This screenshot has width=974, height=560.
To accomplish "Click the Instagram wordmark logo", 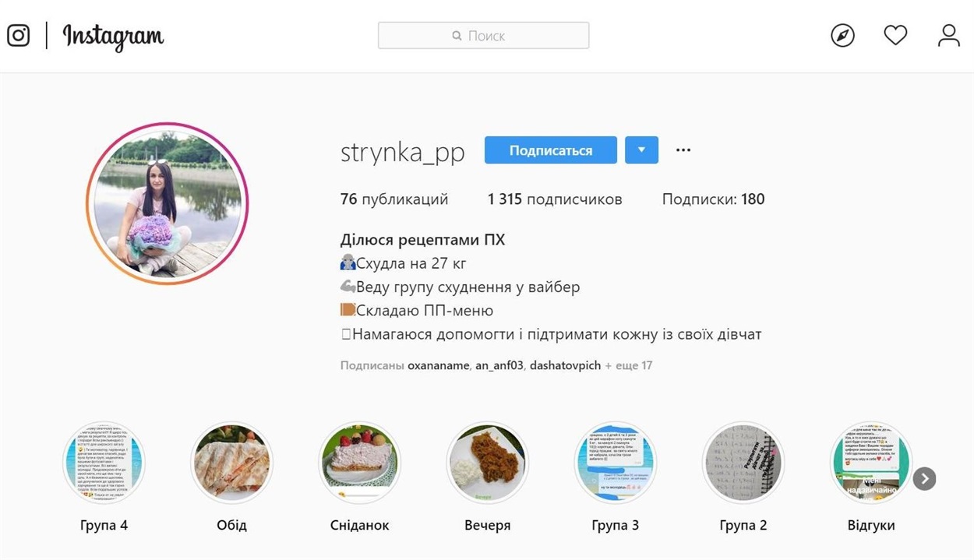I will point(114,36).
